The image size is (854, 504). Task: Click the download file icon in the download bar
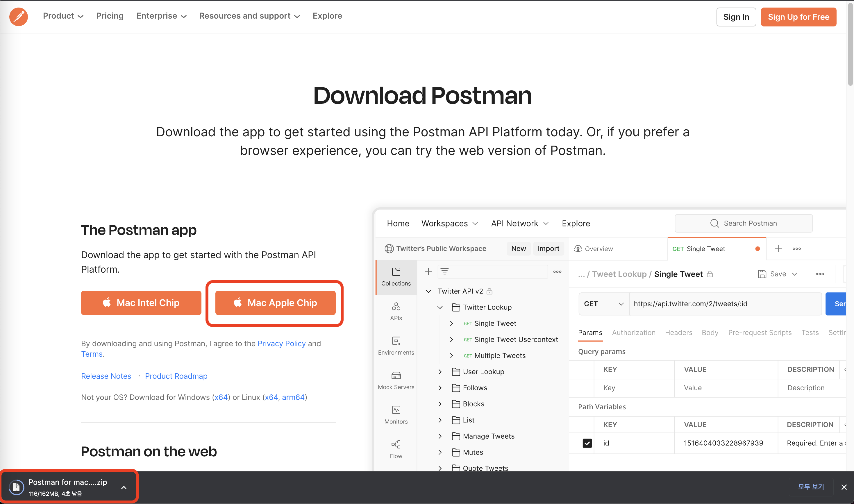pos(16,487)
